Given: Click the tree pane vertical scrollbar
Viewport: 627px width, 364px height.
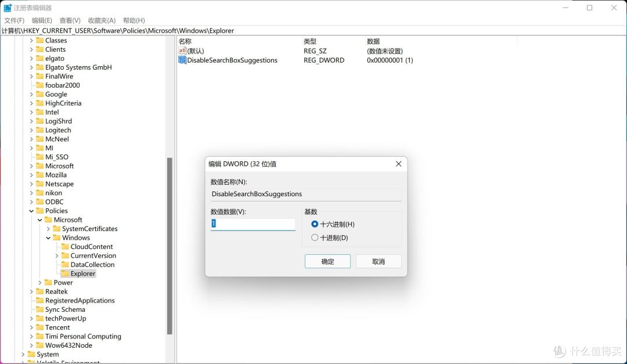Looking at the screenshot, I should coord(170,244).
